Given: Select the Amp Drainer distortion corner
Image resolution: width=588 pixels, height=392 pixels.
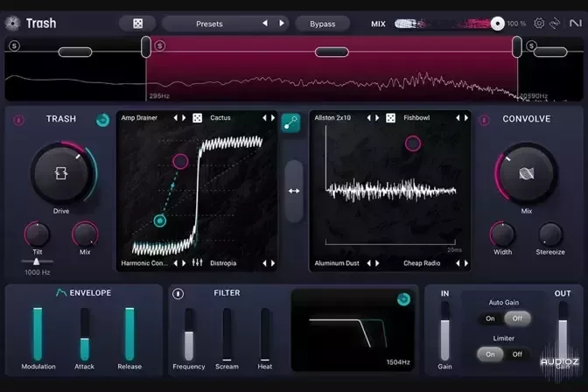Looking at the screenshot, I should click(139, 118).
